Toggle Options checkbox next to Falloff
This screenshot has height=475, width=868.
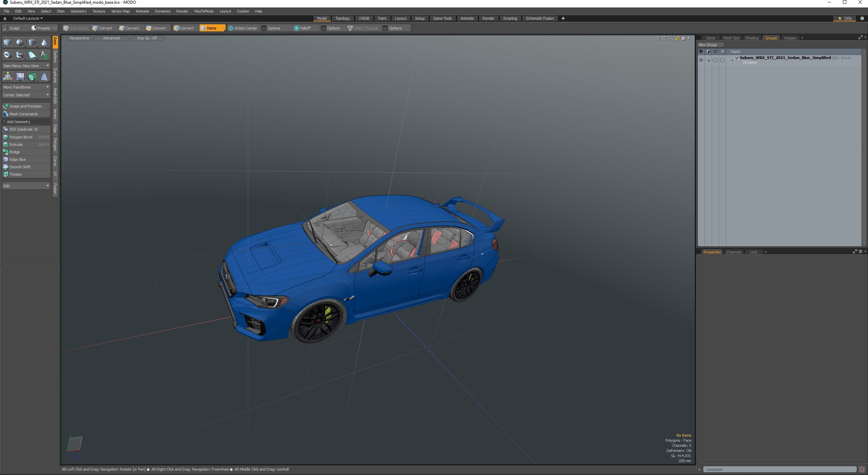click(323, 28)
